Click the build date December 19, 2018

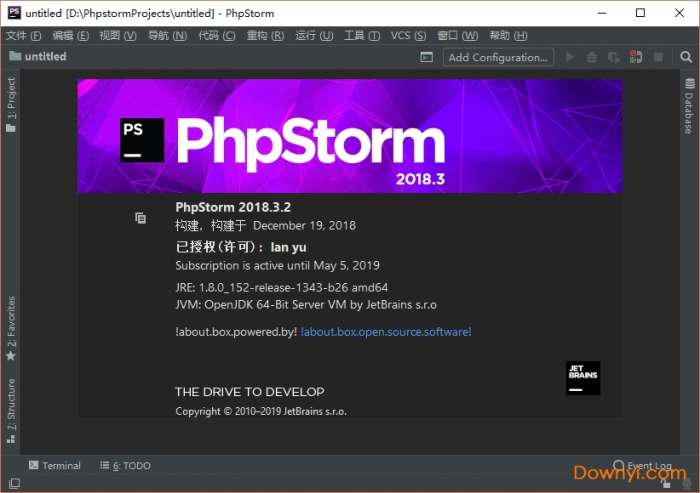pos(304,226)
